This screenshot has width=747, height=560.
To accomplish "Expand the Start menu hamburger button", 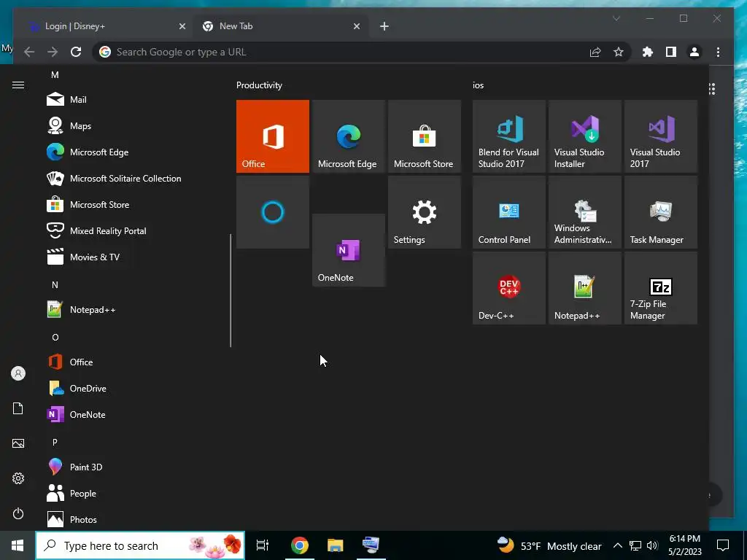I will click(x=18, y=85).
